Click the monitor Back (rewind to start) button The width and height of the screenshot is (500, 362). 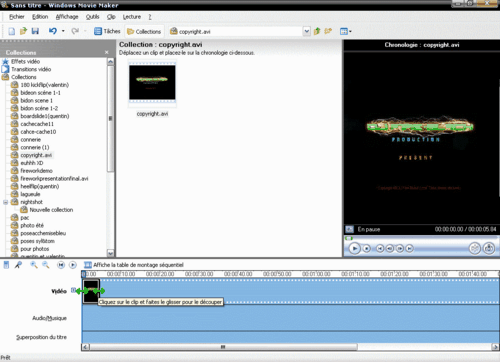380,248
